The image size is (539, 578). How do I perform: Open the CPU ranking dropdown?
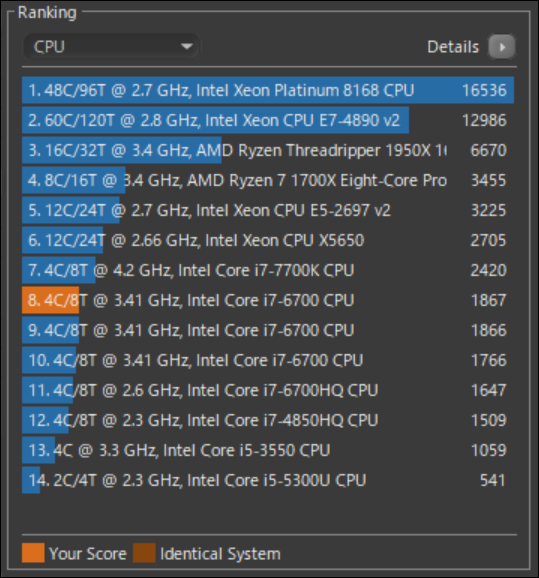tap(112, 47)
